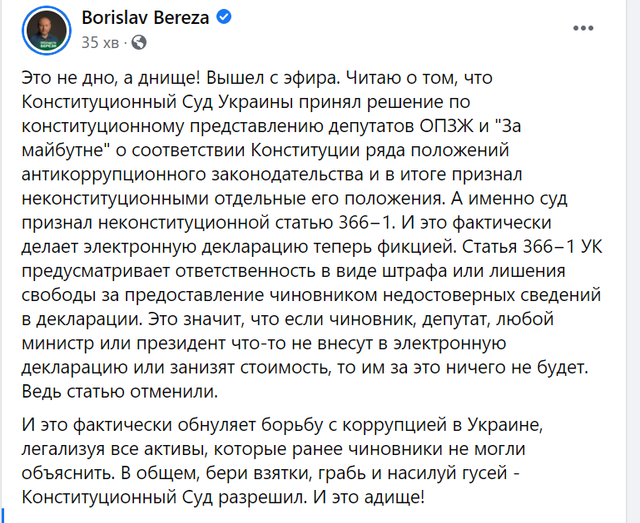Click the opening phrase Это не дно, а днище!
The height and width of the screenshot is (523, 640).
[111, 78]
